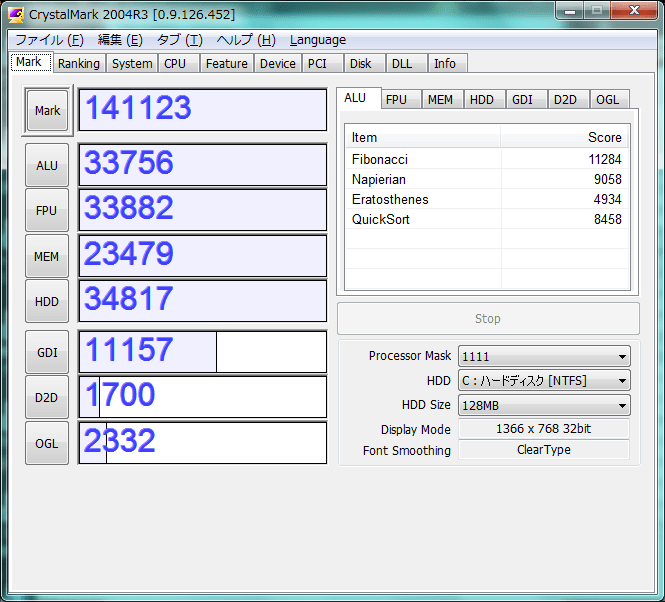Switch to the Disk tab
Image resolution: width=665 pixels, height=602 pixels.
(x=365, y=63)
